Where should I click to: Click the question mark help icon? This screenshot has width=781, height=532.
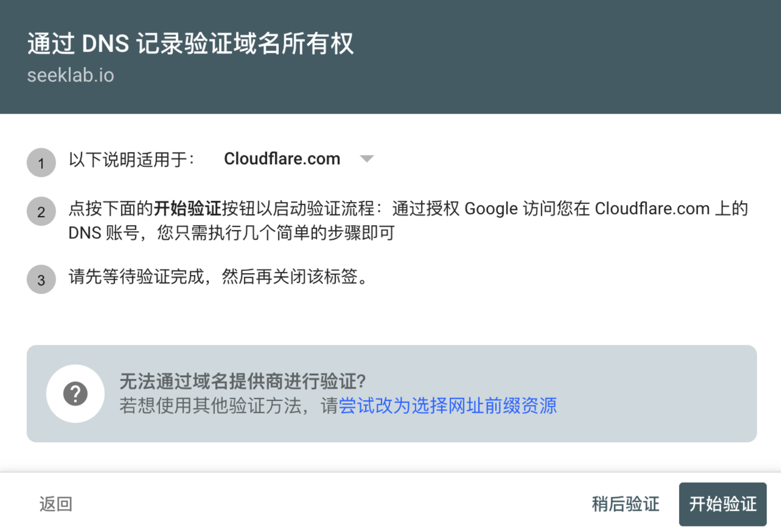pyautogui.click(x=75, y=394)
